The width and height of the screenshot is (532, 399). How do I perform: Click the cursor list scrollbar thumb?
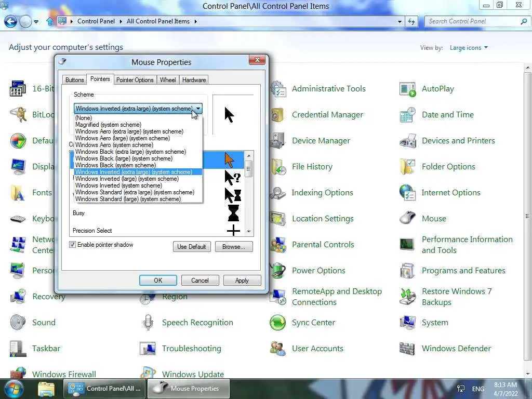click(249, 169)
